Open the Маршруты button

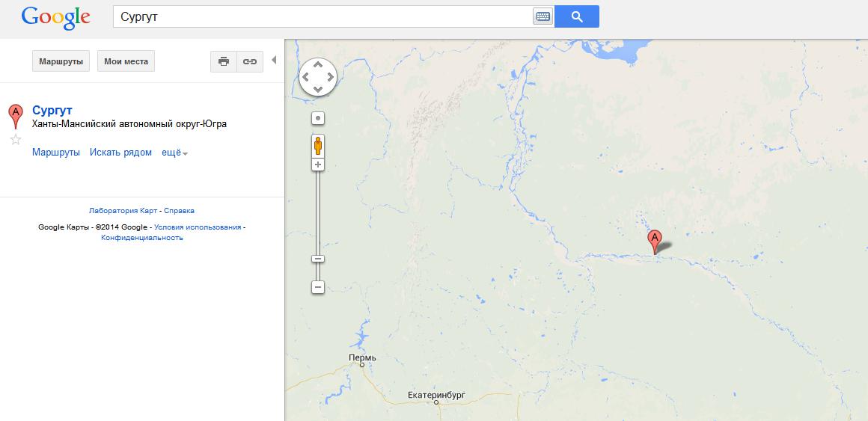pos(61,61)
